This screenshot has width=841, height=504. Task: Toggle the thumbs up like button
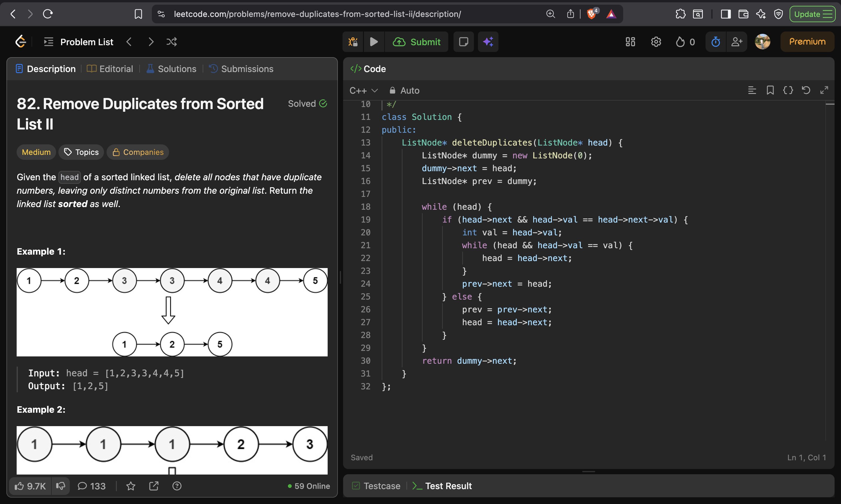coord(30,486)
